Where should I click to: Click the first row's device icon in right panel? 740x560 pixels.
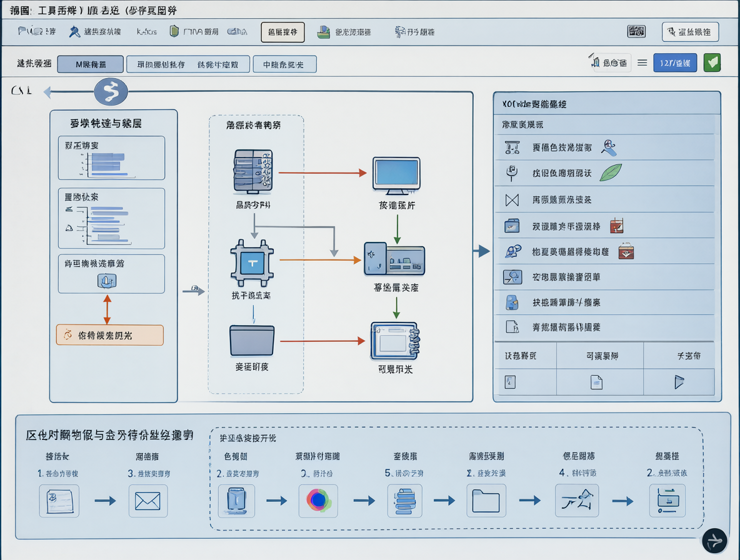tap(512, 147)
